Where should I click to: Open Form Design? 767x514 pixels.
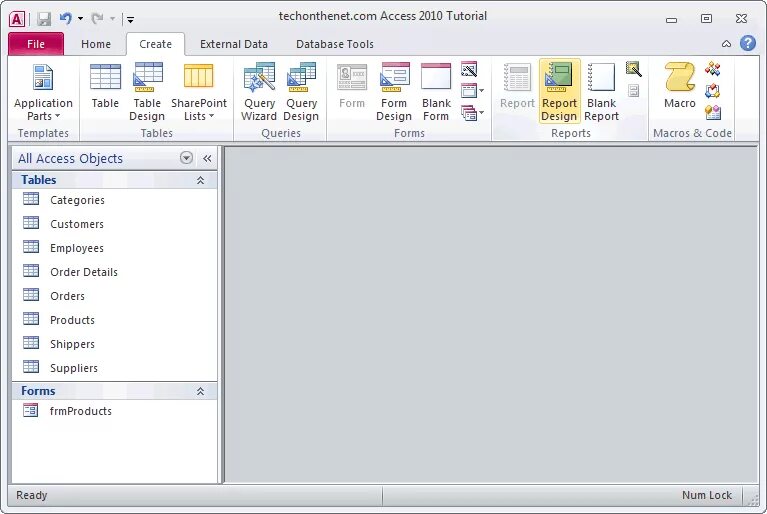point(394,92)
